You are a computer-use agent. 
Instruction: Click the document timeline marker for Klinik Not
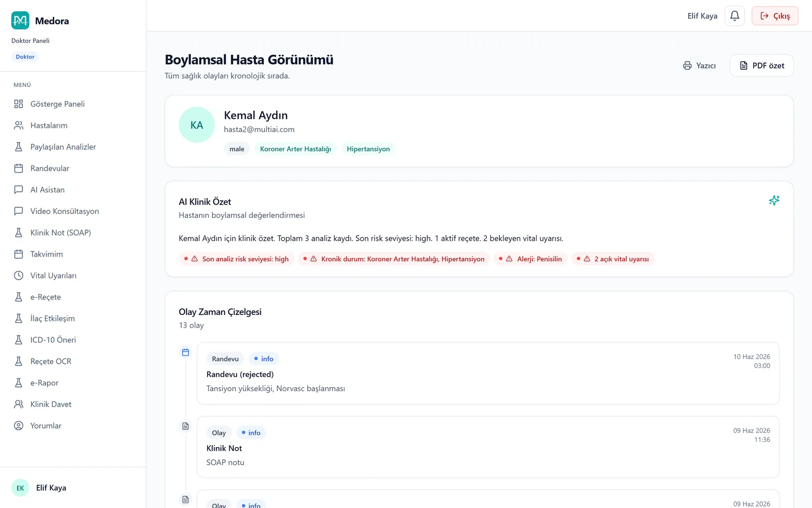pyautogui.click(x=186, y=426)
